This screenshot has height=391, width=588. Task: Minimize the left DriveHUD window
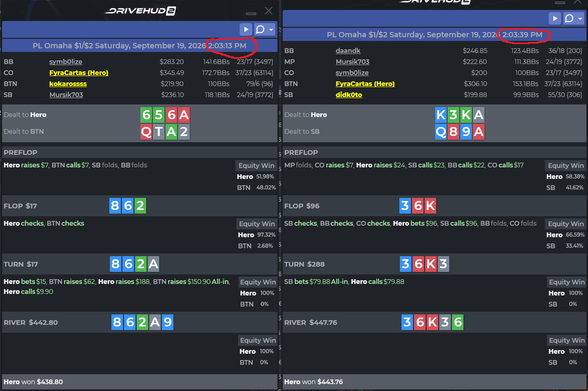coord(251,14)
